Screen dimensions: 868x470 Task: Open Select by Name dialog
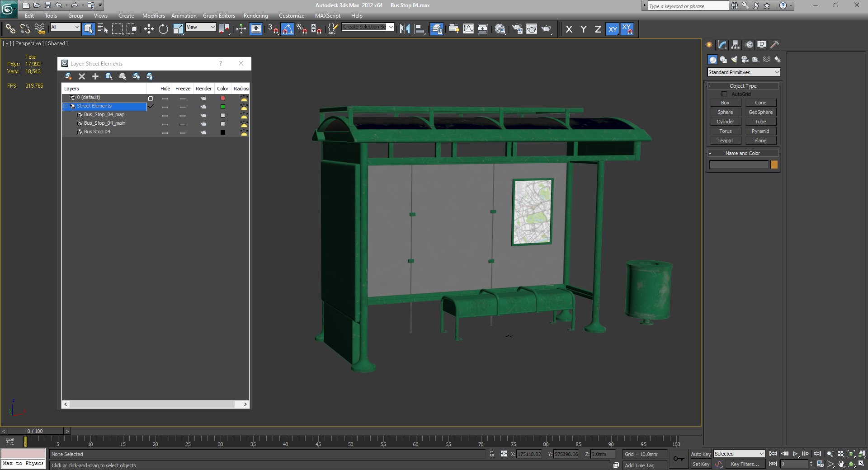point(103,29)
